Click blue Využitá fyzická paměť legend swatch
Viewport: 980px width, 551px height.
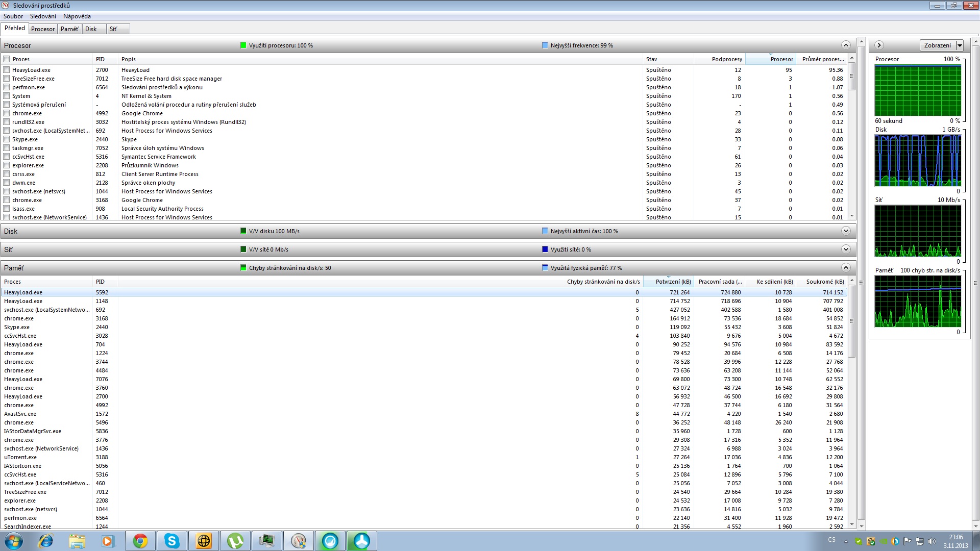coord(545,268)
